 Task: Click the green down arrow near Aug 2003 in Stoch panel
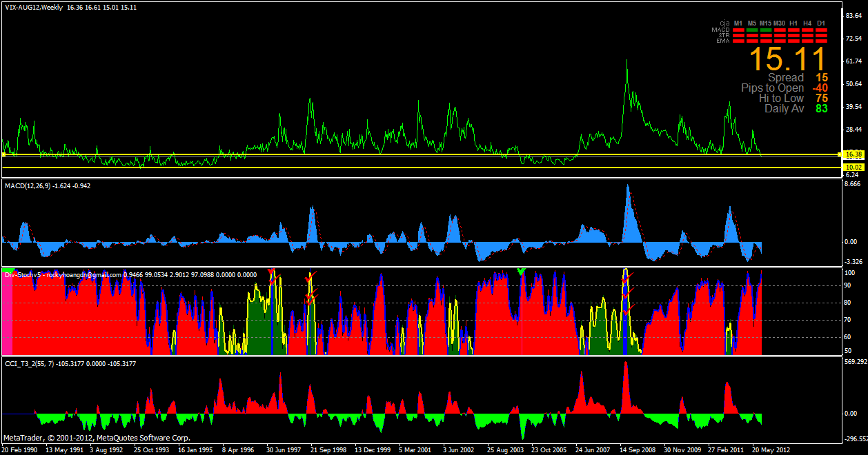point(521,272)
